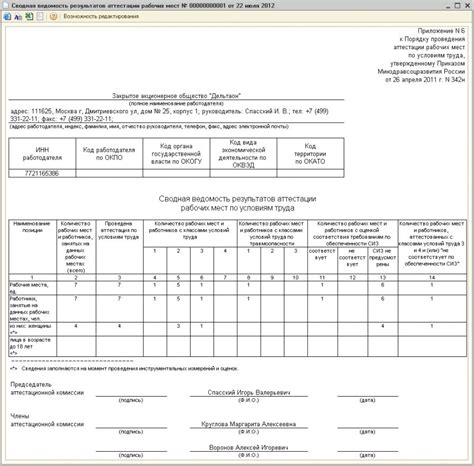Image resolution: width=474 pixels, height=466 pixels.
Task: Click the heading 'Сводная ведомость результатов аттестации'
Action: [x=237, y=199]
